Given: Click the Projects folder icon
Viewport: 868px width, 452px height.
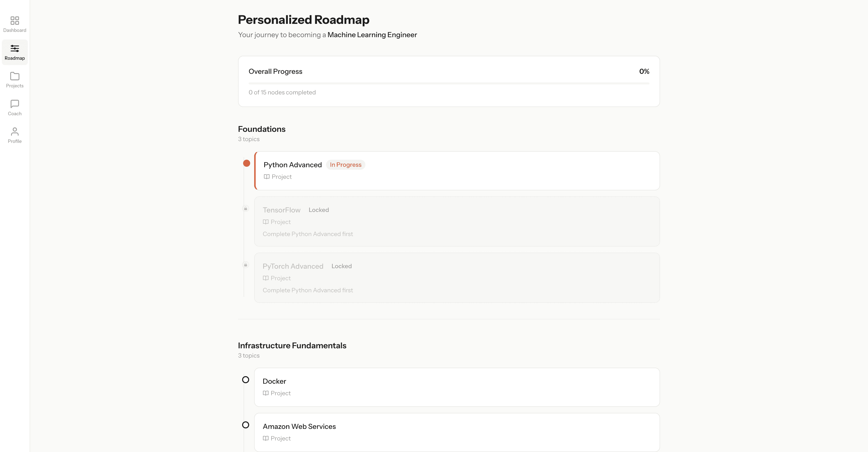Looking at the screenshot, I should pyautogui.click(x=15, y=76).
